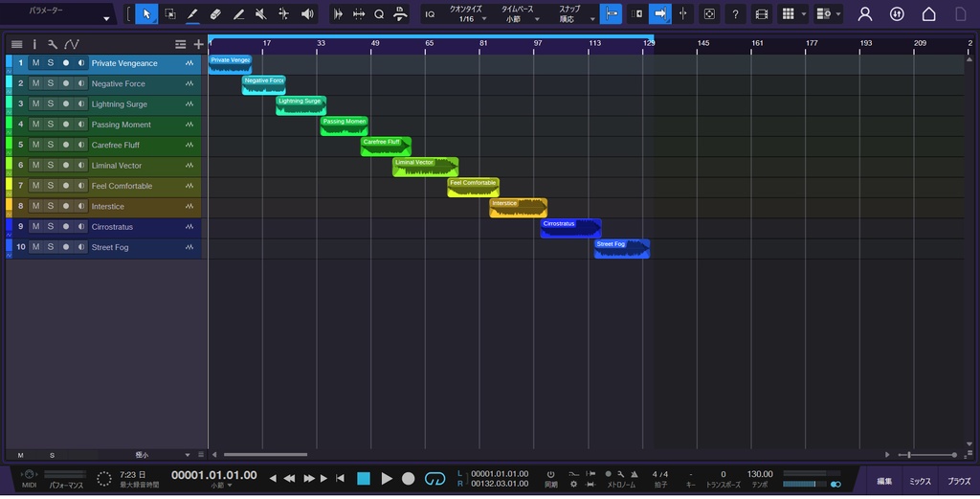Toggle Autoscroll arrow button in toolbar
This screenshot has width=980, height=499.
pyautogui.click(x=660, y=13)
